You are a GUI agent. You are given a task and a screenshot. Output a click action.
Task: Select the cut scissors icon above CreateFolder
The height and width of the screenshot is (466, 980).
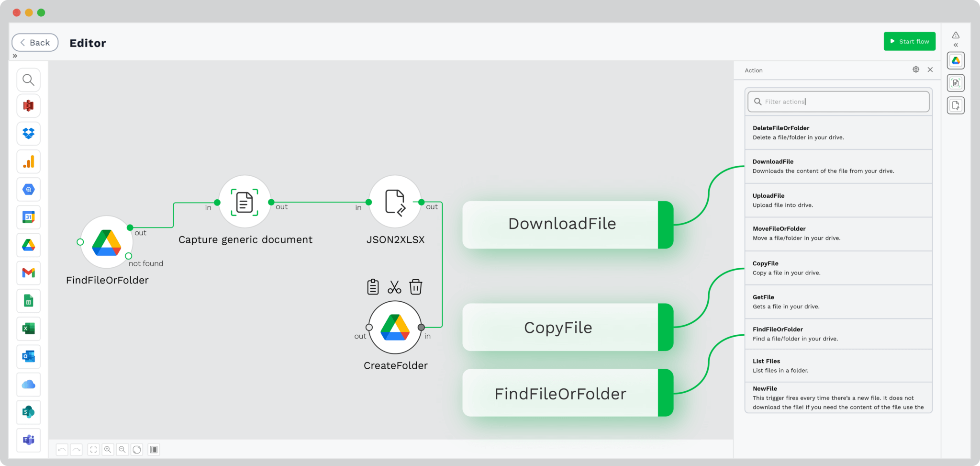click(x=394, y=287)
